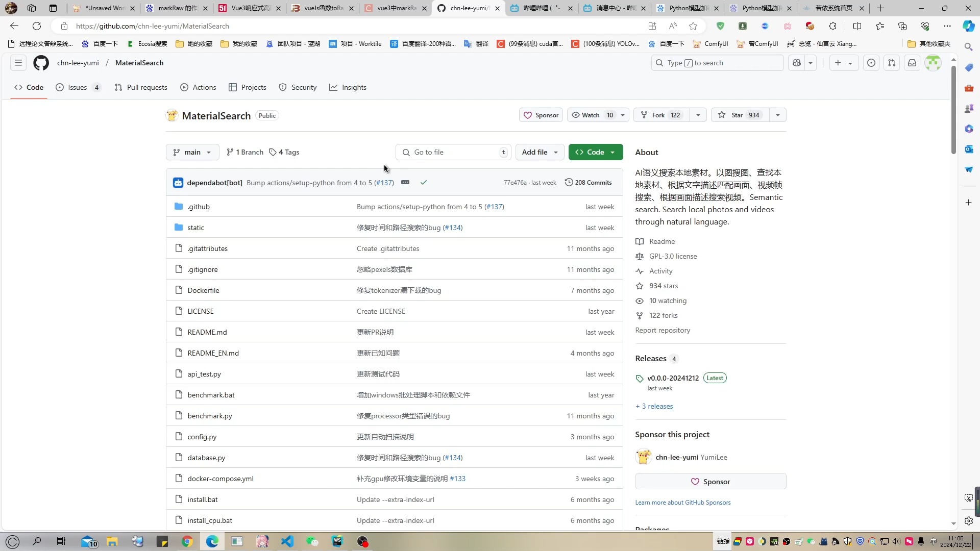Viewport: 980px width, 551px height.
Task: Expand the branch selector dropdown
Action: 192,152
